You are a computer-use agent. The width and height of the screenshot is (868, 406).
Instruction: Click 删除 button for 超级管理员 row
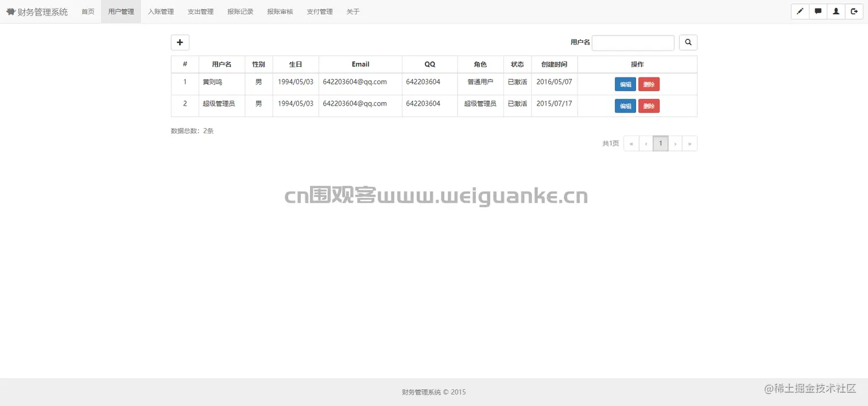pos(649,106)
